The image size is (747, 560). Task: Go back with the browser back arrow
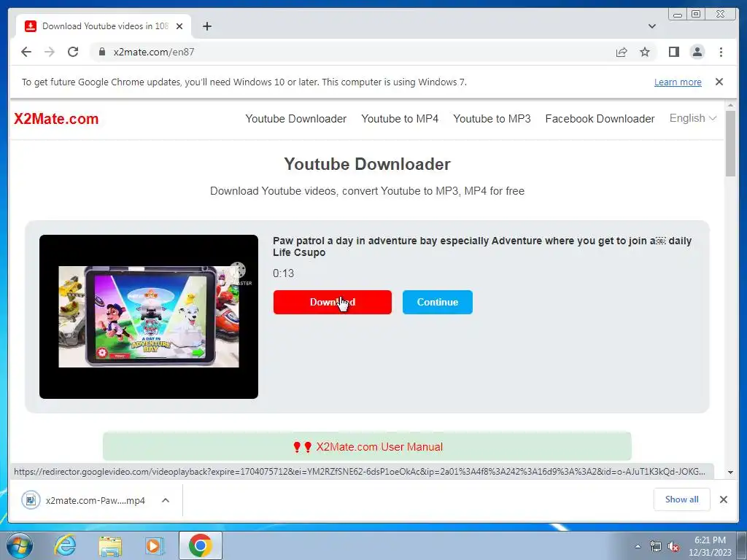26,52
